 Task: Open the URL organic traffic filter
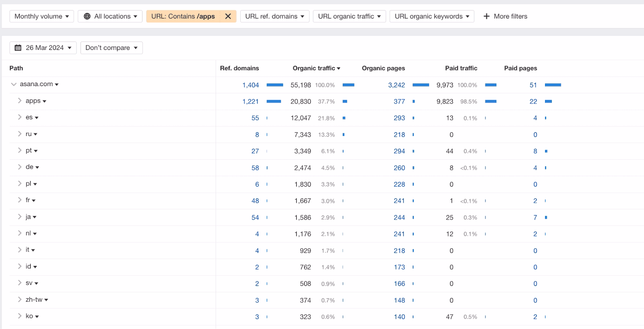pyautogui.click(x=349, y=16)
